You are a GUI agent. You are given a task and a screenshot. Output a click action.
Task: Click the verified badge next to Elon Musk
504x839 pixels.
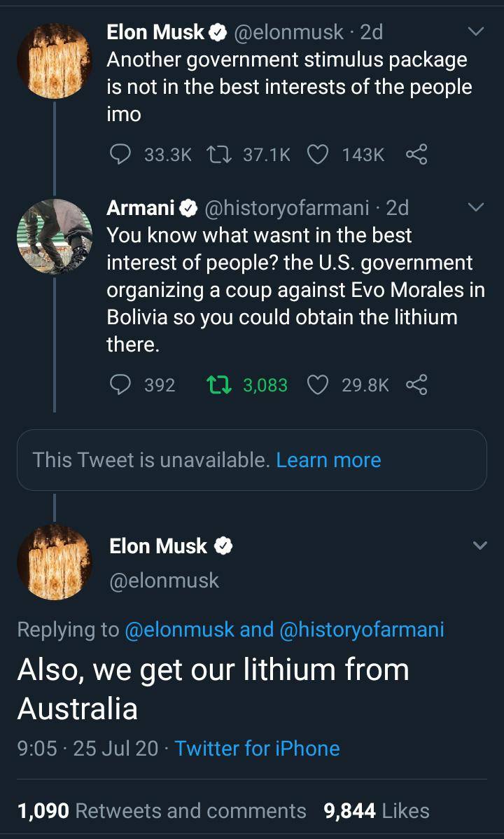tap(219, 31)
